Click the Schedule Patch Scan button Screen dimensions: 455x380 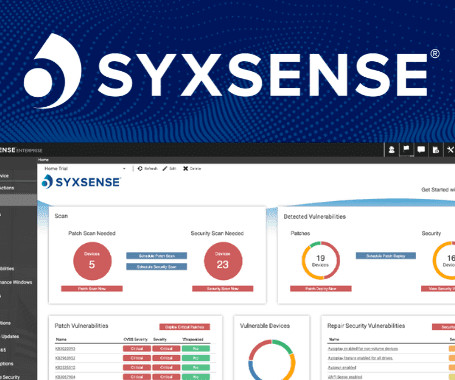click(x=156, y=256)
